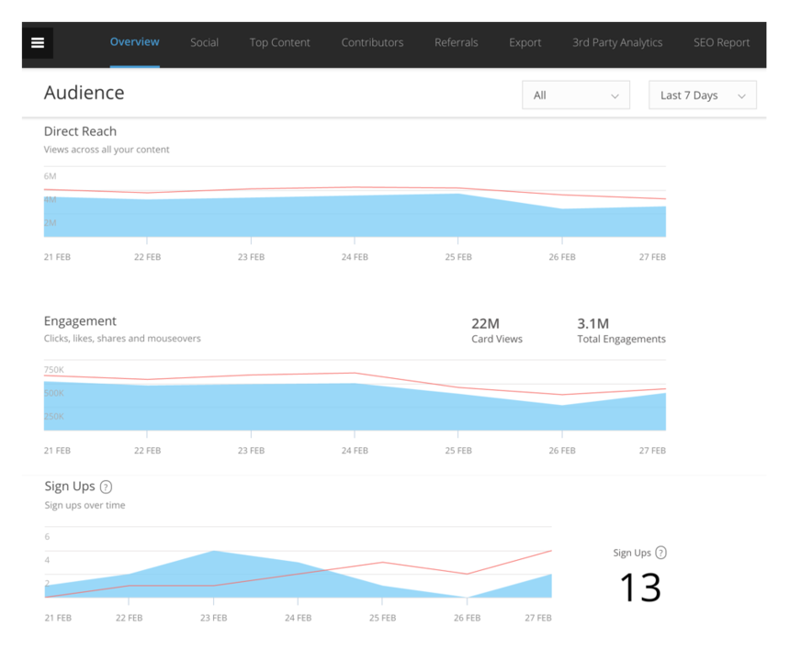Open 3rd Party Analytics tab
This screenshot has height=672, width=790.
[x=616, y=43]
